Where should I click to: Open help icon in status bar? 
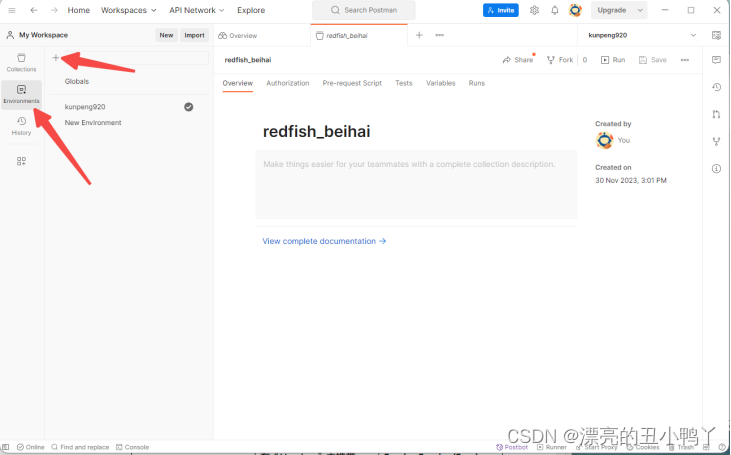pos(722,447)
